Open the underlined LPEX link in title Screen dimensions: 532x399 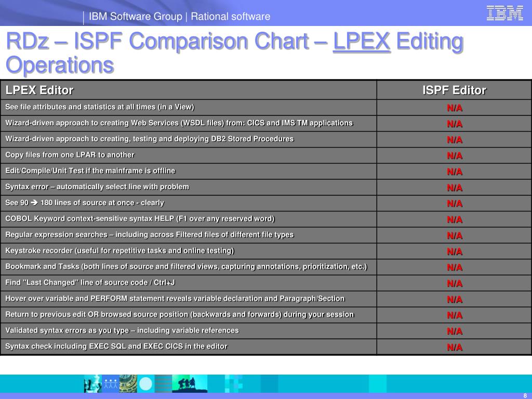coord(362,42)
